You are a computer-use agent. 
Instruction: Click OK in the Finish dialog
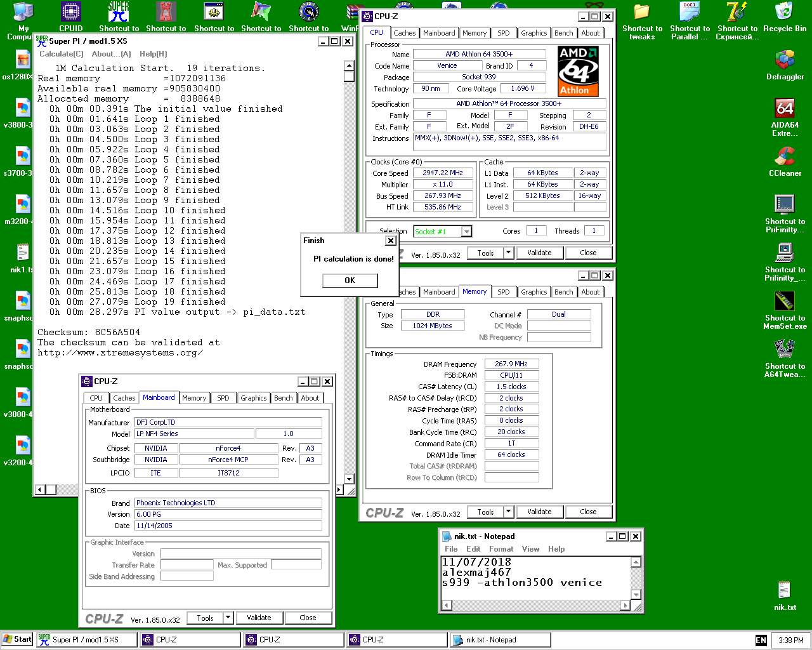click(350, 281)
